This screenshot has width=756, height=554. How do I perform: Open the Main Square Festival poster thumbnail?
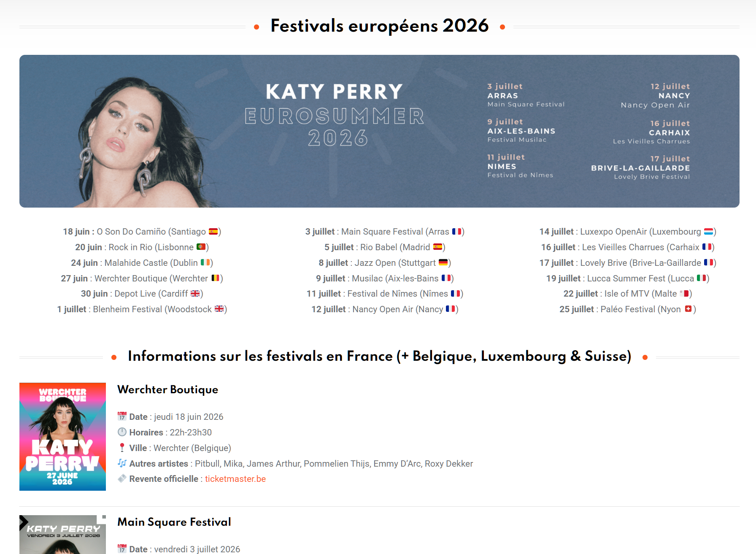click(x=62, y=534)
